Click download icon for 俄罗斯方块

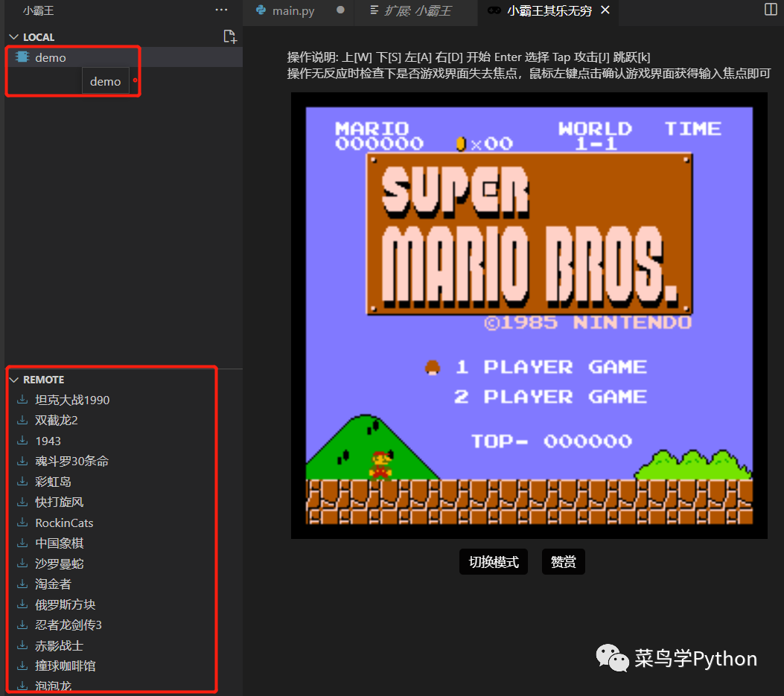tap(22, 604)
